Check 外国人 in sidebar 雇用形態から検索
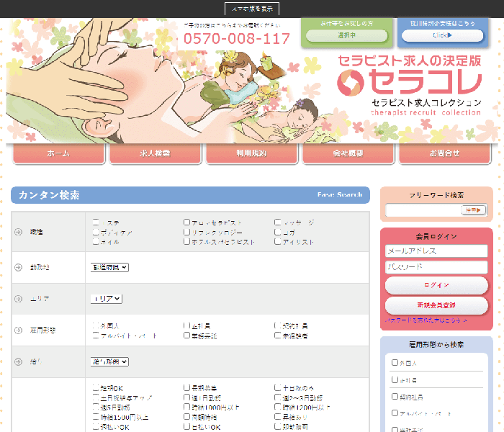504x432 pixels. pos(395,363)
